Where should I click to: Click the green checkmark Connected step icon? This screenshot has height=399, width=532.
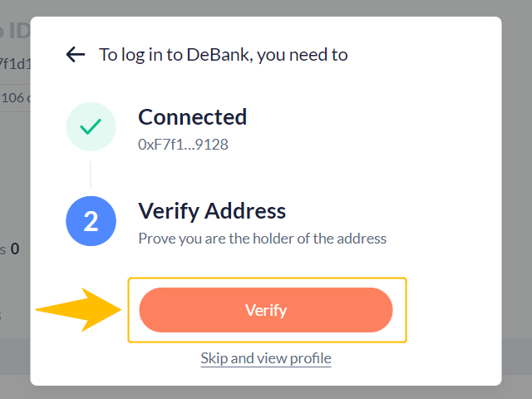(91, 126)
